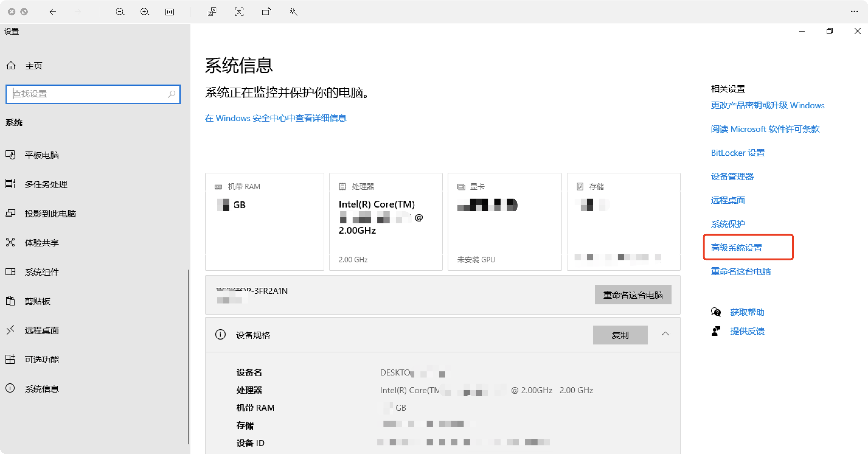Open 系统保护 link
This screenshot has width=868, height=454.
pyautogui.click(x=728, y=224)
